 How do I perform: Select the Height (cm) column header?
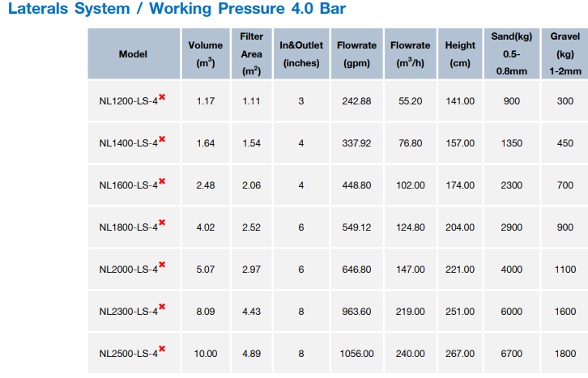click(x=460, y=54)
